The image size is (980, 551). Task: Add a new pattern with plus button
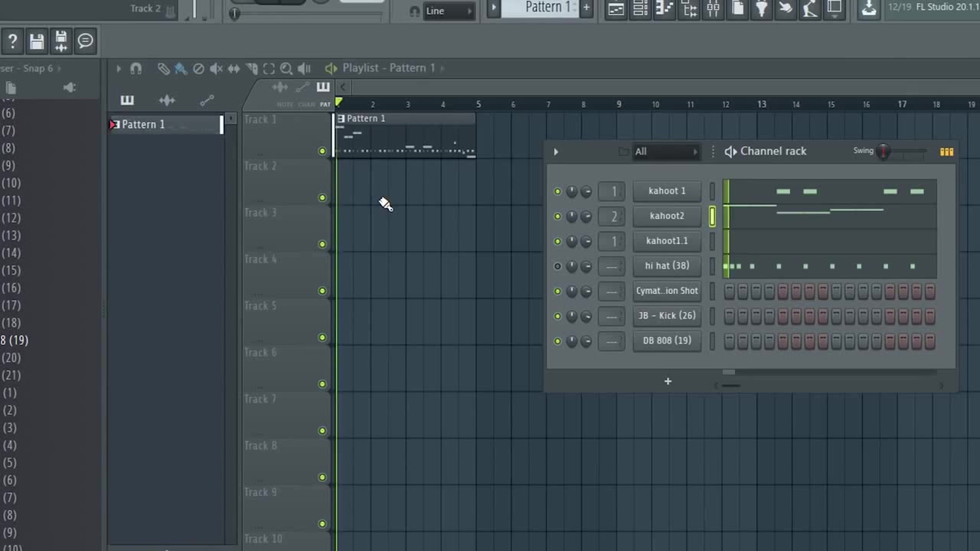tap(586, 8)
